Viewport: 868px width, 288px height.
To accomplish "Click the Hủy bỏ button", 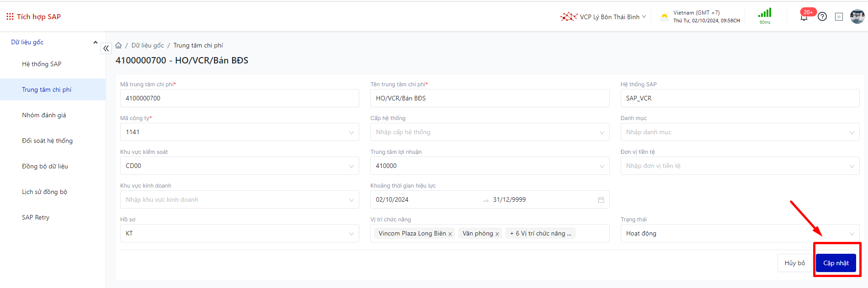I will pos(794,263).
